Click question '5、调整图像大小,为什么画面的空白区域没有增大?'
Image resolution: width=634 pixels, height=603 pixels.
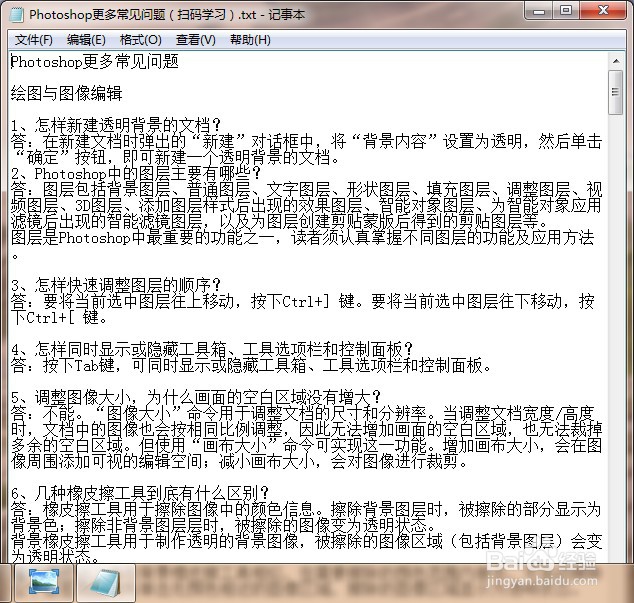(196, 397)
